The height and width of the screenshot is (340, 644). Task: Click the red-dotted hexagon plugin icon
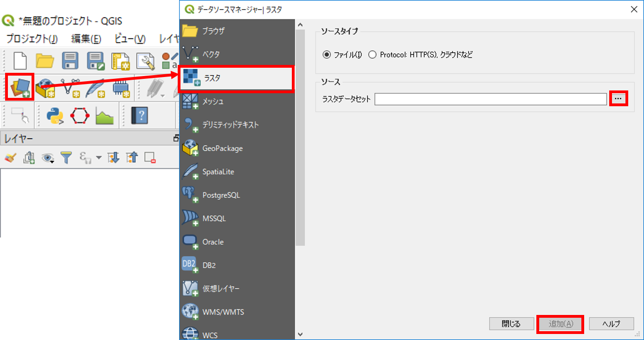80,115
